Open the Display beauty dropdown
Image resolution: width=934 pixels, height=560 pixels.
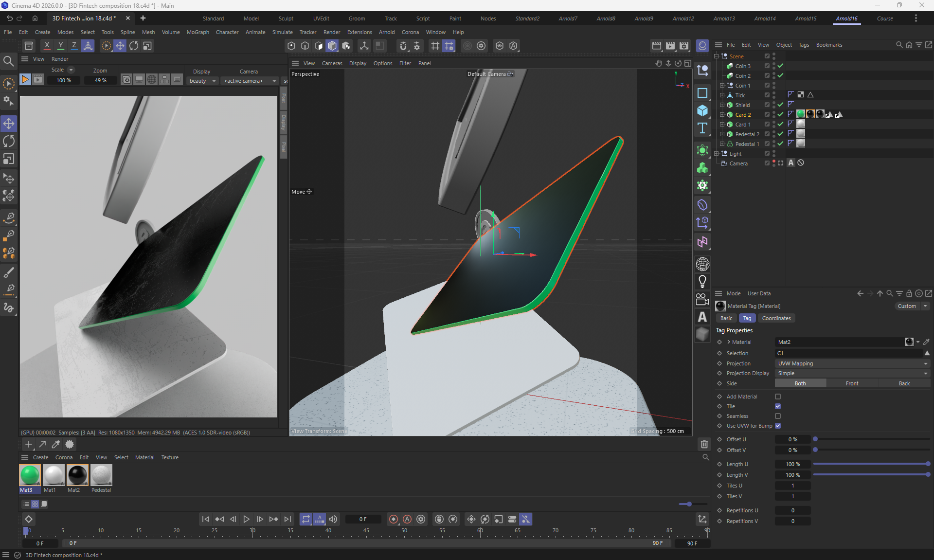(202, 81)
